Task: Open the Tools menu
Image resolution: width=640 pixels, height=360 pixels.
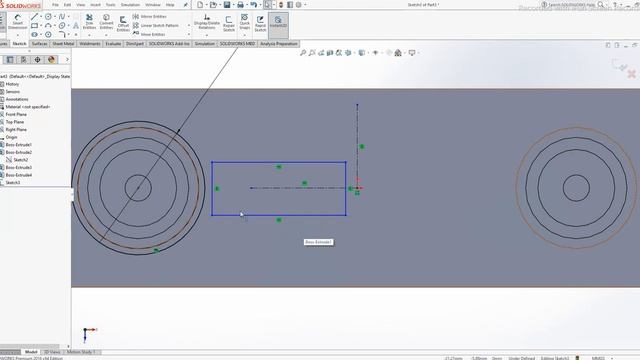Action: [x=110, y=5]
